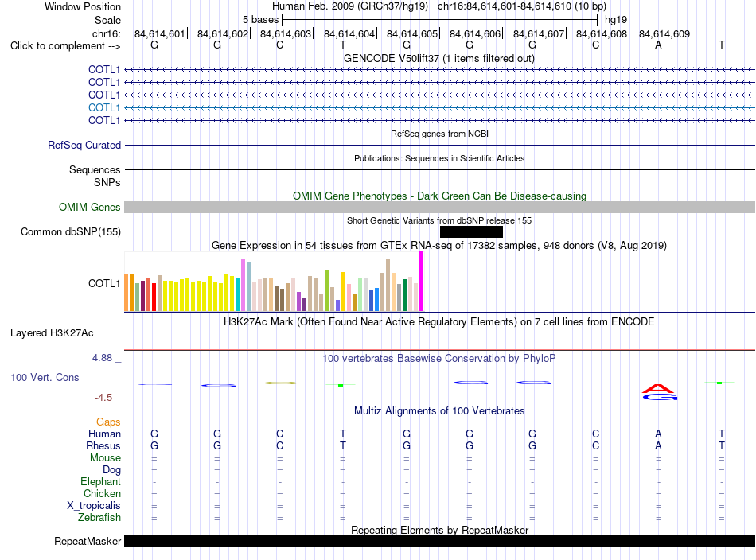The width and height of the screenshot is (756, 560).
Task: Click the tall violet bar in GTEx chart
Action: point(243,286)
